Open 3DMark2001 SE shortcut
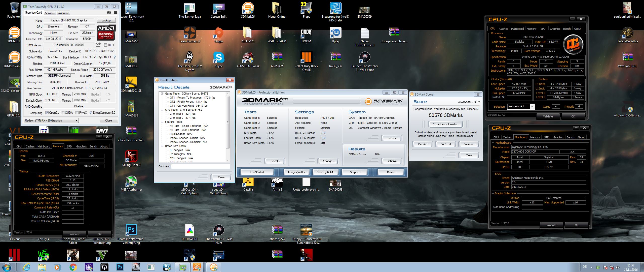 pos(131,84)
